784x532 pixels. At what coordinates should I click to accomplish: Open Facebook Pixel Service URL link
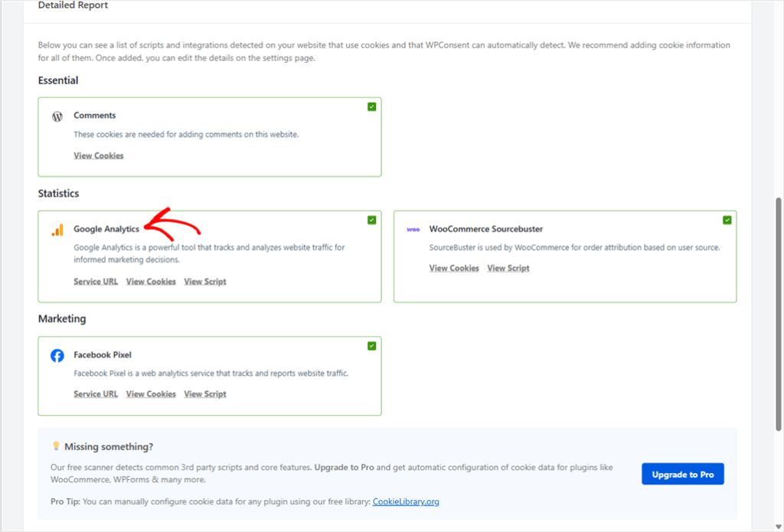pyautogui.click(x=96, y=394)
